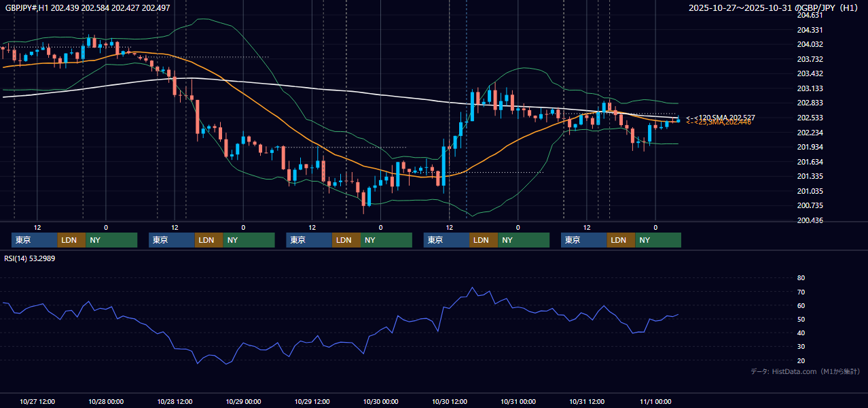Click the GBPJPY#,H1 chart title text
Image resolution: width=868 pixels, height=408 pixels.
88,7
